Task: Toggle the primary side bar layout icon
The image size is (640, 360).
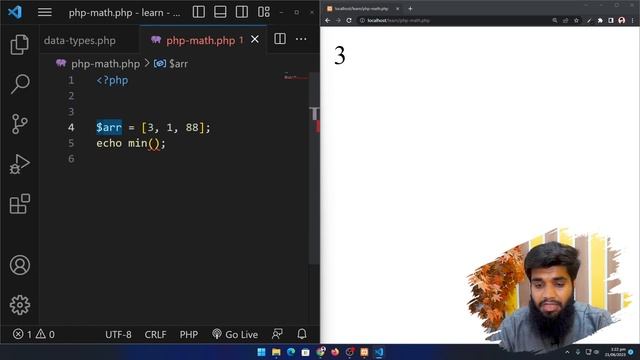Action: pos(199,12)
